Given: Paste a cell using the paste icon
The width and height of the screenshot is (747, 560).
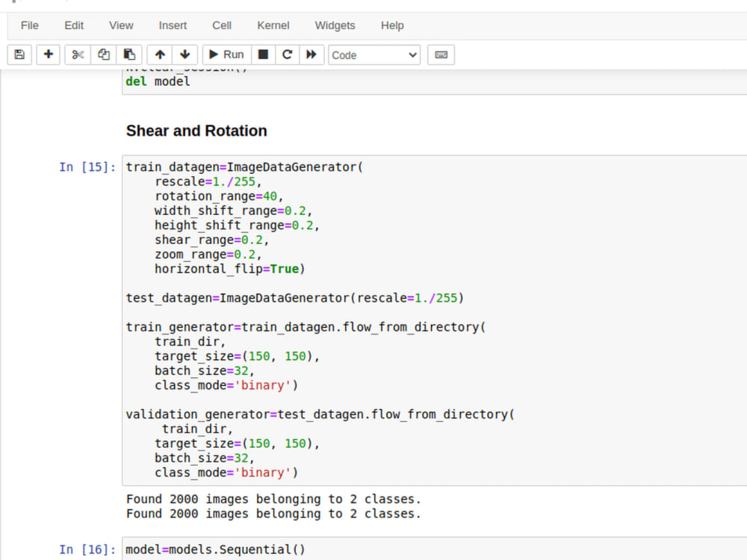Looking at the screenshot, I should pyautogui.click(x=128, y=54).
